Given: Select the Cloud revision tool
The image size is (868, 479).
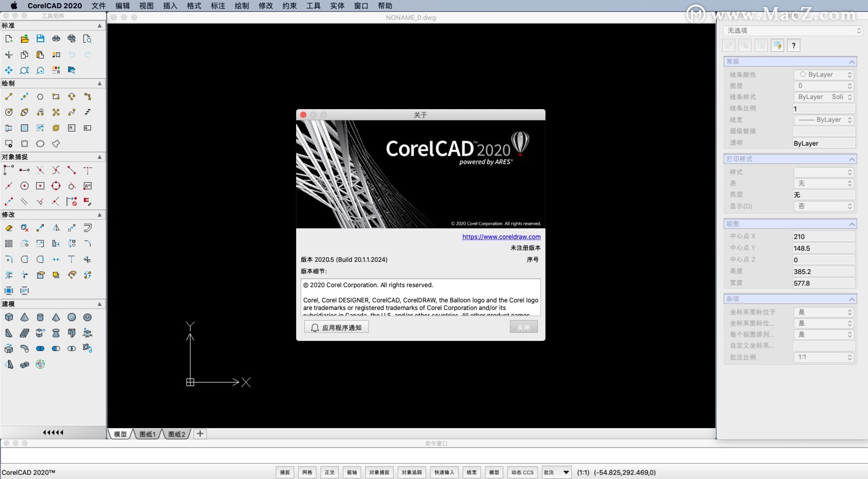Looking at the screenshot, I should 40,144.
